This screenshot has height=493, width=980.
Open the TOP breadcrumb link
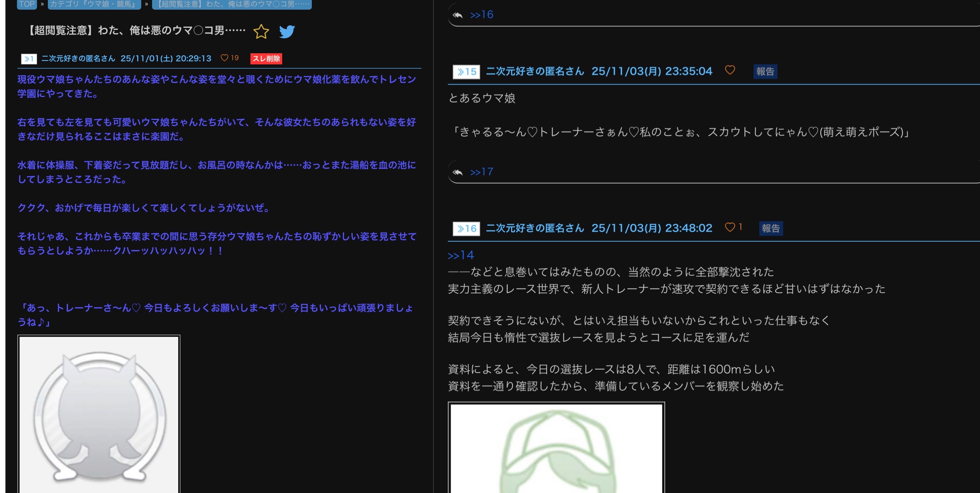[x=27, y=4]
